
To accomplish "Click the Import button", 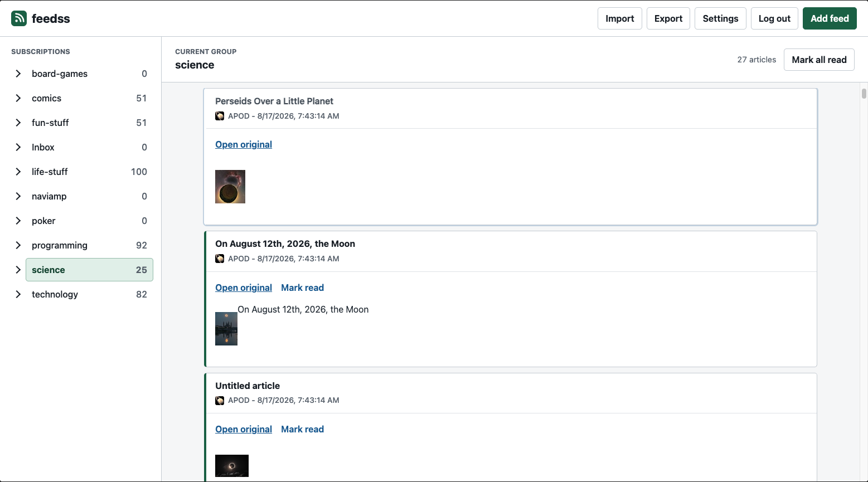I will [x=620, y=18].
